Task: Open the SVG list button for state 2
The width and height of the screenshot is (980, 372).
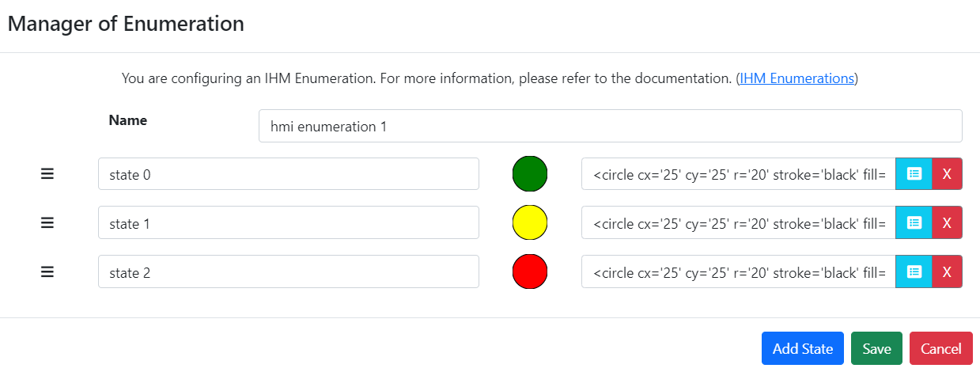Action: pos(914,271)
